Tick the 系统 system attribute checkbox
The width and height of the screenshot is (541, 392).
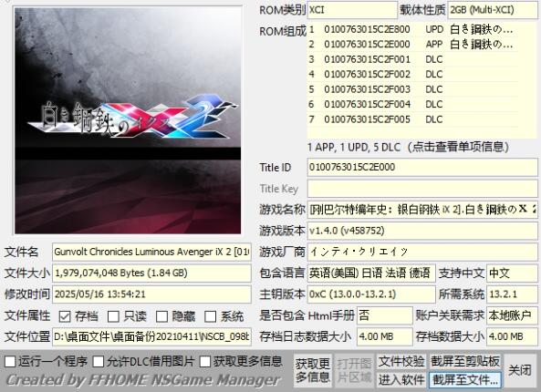210,316
